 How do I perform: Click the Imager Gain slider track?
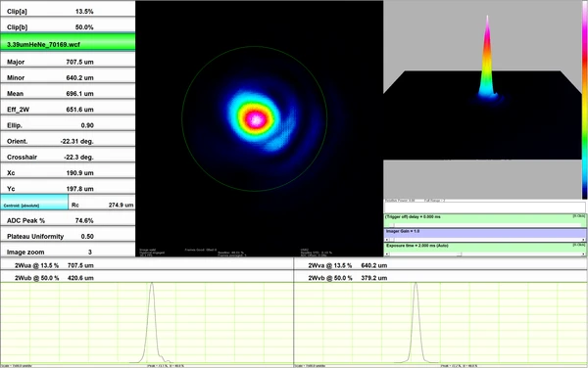(x=485, y=239)
